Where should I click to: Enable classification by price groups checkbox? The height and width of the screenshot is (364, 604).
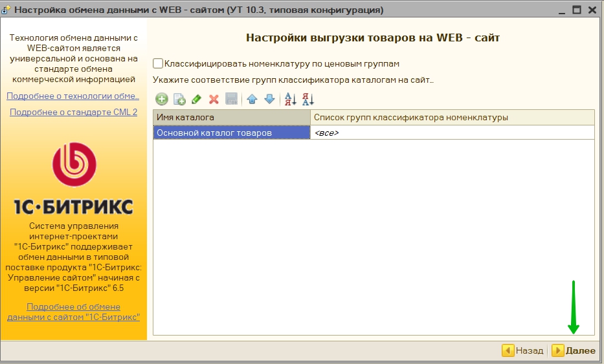[158, 63]
